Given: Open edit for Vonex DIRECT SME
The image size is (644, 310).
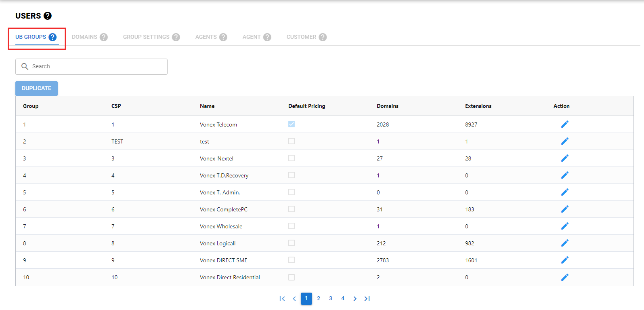Looking at the screenshot, I should point(564,260).
